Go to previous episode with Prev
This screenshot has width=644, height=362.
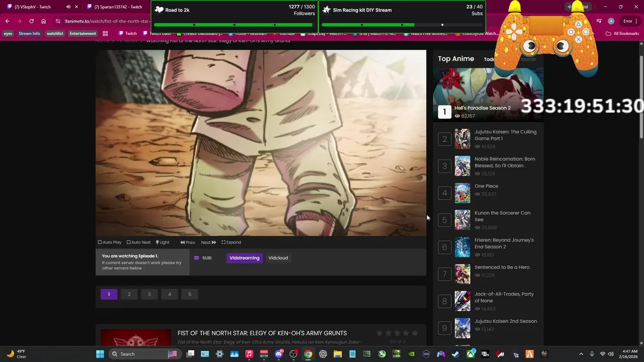188,242
